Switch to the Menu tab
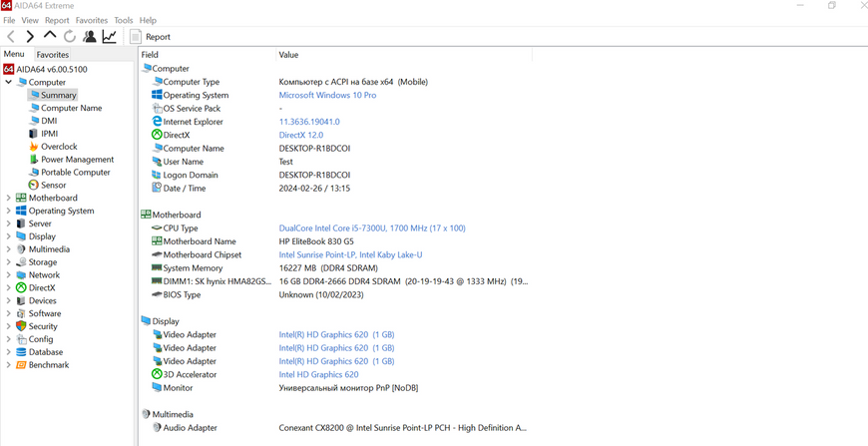Image resolution: width=868 pixels, height=446 pixels. (14, 54)
